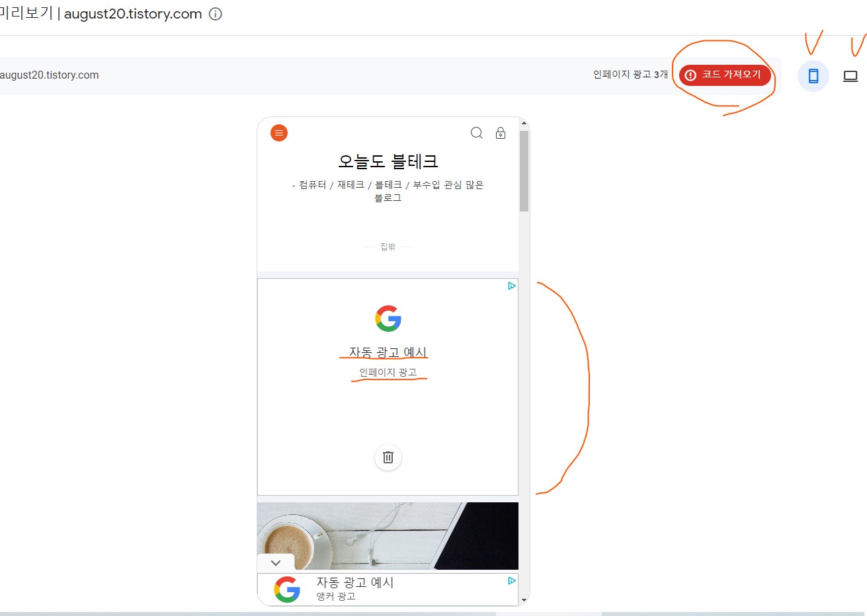
Task: Click the search magnifier icon in preview
Action: coord(477,133)
